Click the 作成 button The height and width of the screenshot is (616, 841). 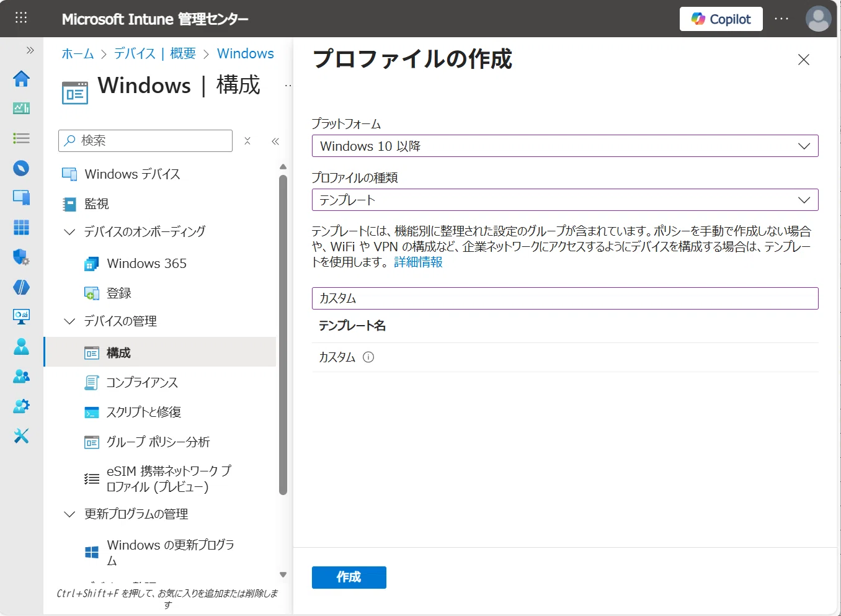[349, 578]
